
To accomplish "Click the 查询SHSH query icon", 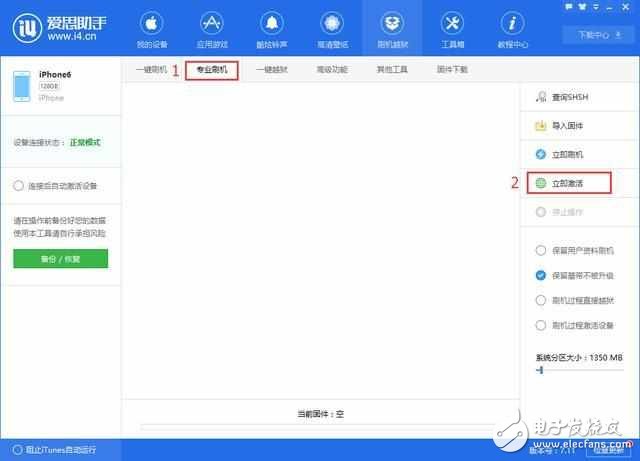I will pyautogui.click(x=540, y=97).
